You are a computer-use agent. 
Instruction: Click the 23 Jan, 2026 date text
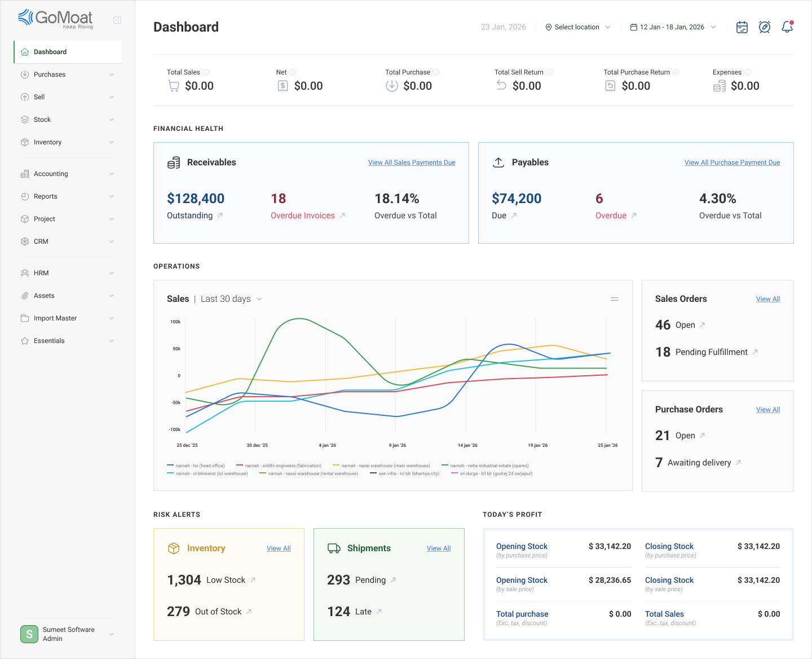coord(504,27)
